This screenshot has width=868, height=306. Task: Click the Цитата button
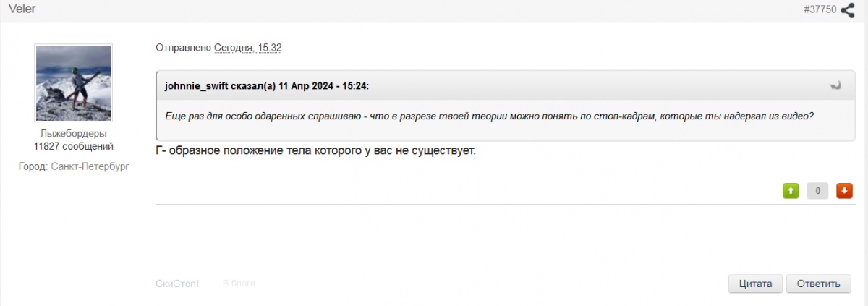756,284
